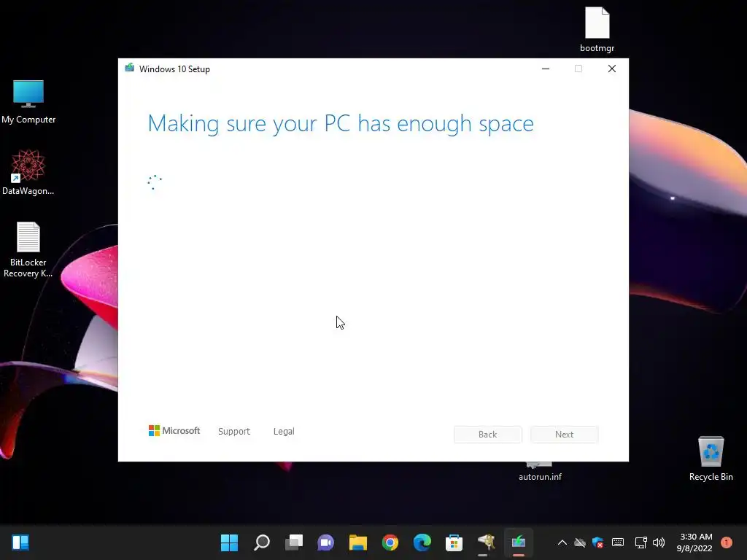Open Microsoft Store from the taskbar

point(454,542)
